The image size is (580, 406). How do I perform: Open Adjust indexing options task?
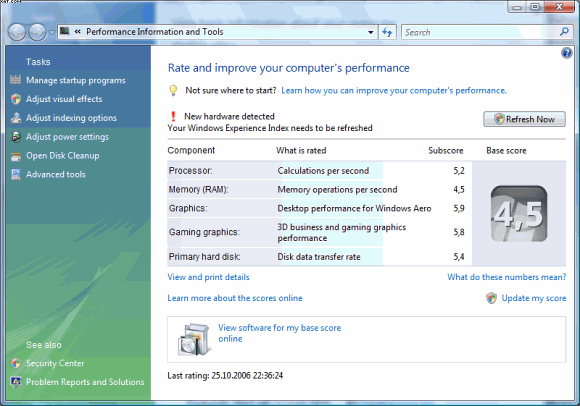pyautogui.click(x=71, y=118)
